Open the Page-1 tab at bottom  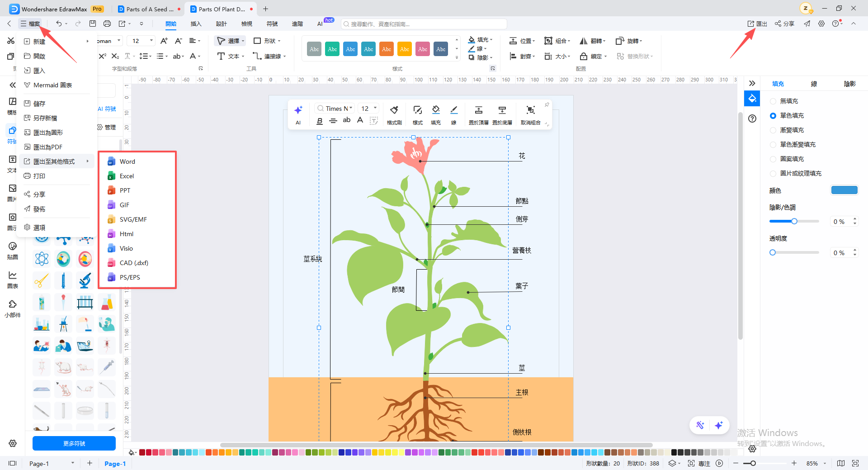click(x=115, y=463)
